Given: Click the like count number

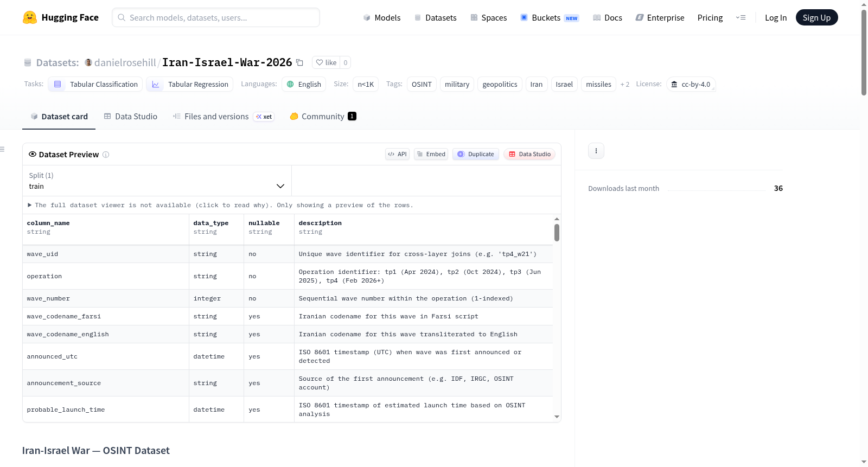Looking at the screenshot, I should tap(346, 62).
